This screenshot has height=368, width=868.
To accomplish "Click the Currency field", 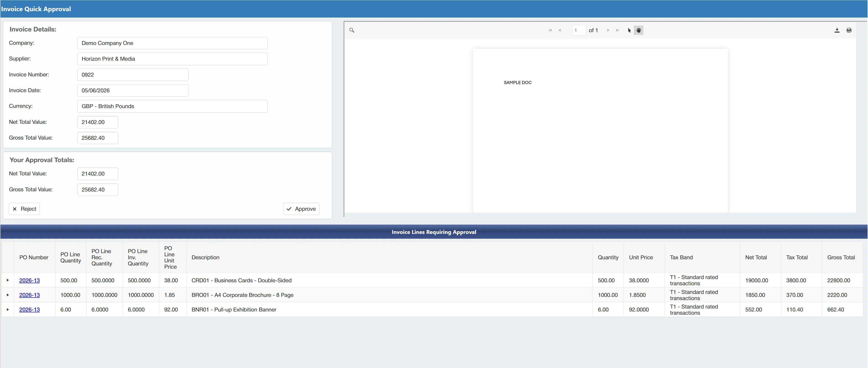I will [x=172, y=106].
